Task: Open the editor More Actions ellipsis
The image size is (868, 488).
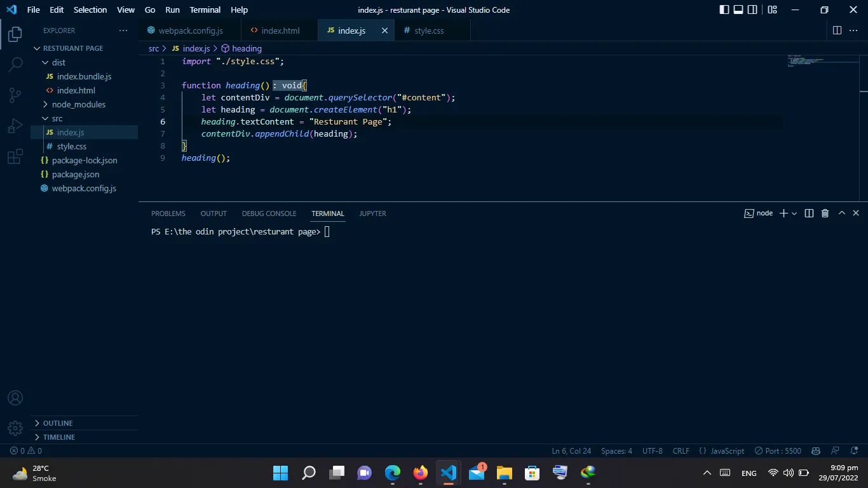Action: tap(855, 30)
